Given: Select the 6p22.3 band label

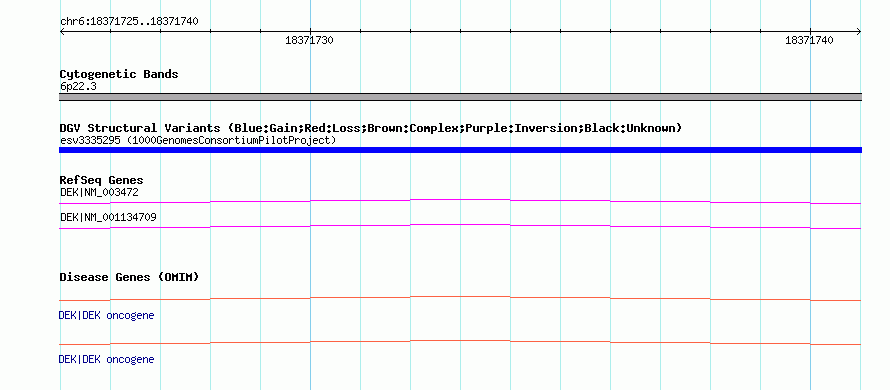Looking at the screenshot, I should tap(78, 87).
